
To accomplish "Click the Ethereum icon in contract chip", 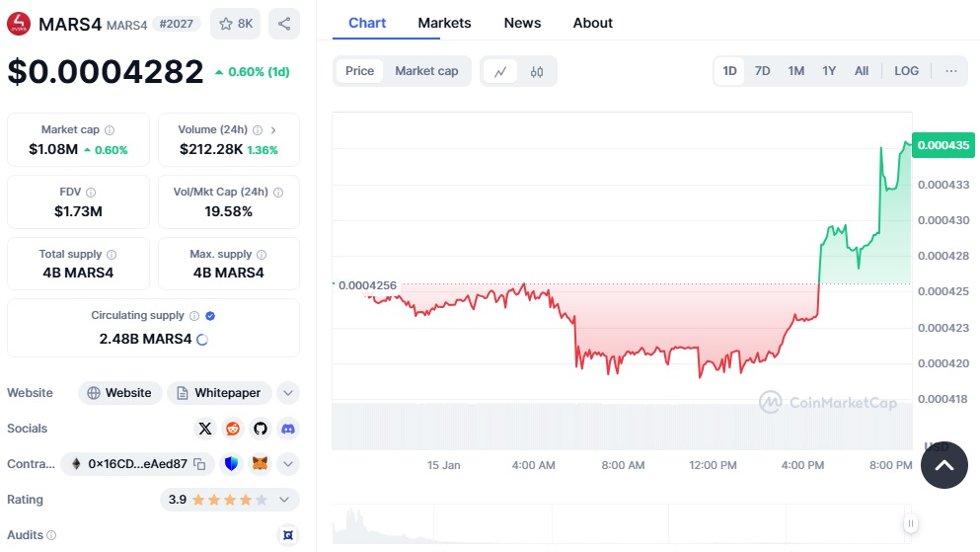I will 76,464.
